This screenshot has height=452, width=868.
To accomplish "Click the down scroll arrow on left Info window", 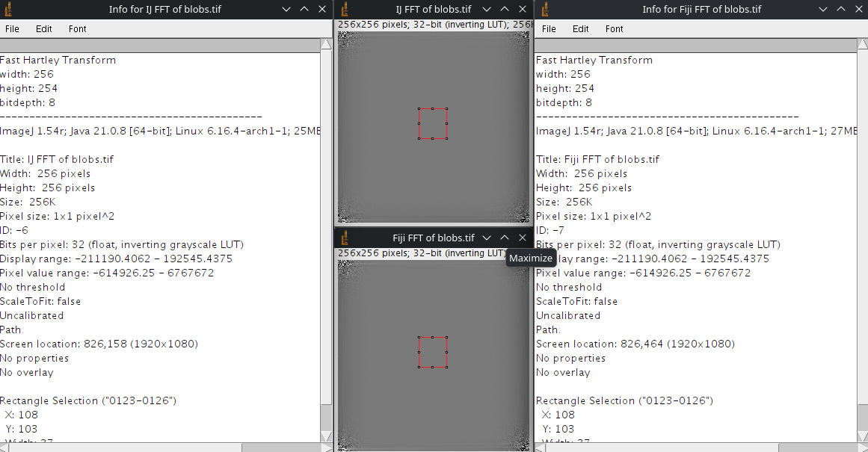I will coord(327,436).
